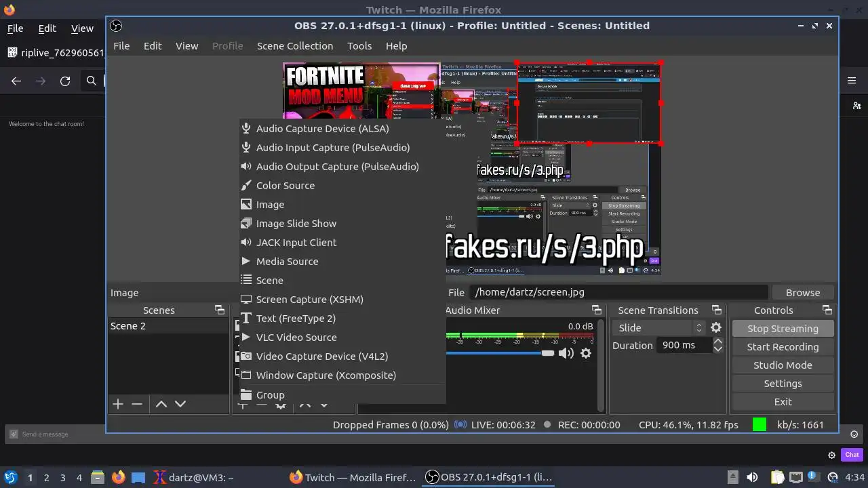Select the Scene entry in source menu
This screenshot has height=488, width=868.
[x=342, y=281]
